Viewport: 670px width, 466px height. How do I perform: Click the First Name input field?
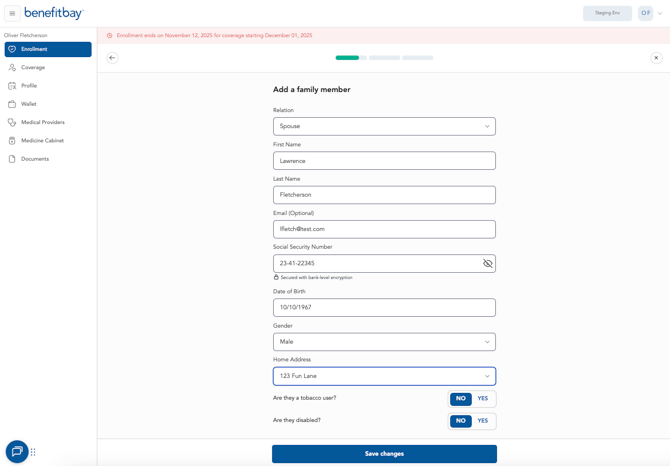click(x=384, y=161)
